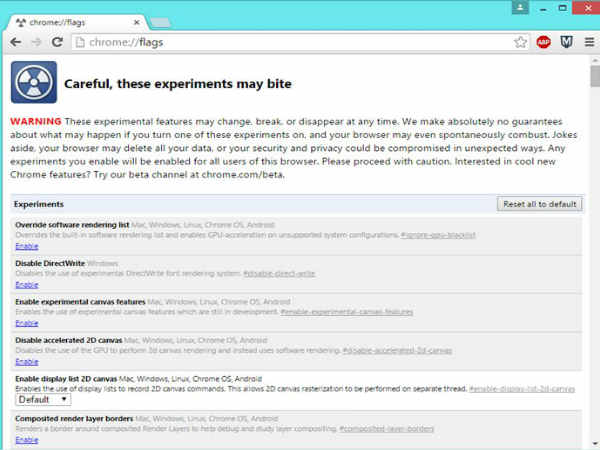Click the Experiments section header
This screenshot has width=600, height=450.
(x=39, y=204)
